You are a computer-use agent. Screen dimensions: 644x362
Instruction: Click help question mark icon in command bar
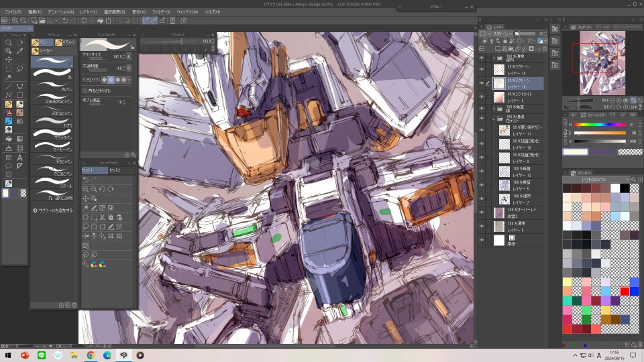[183, 20]
